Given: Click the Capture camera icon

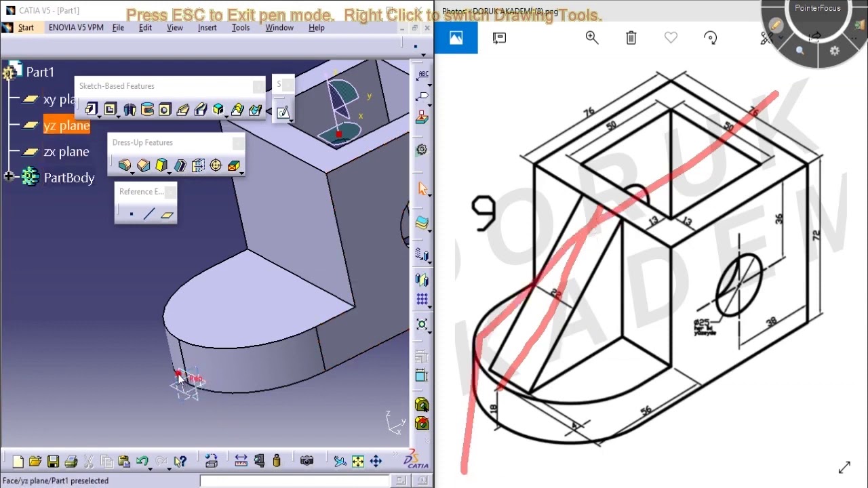Looking at the screenshot, I should pyautogui.click(x=307, y=462).
